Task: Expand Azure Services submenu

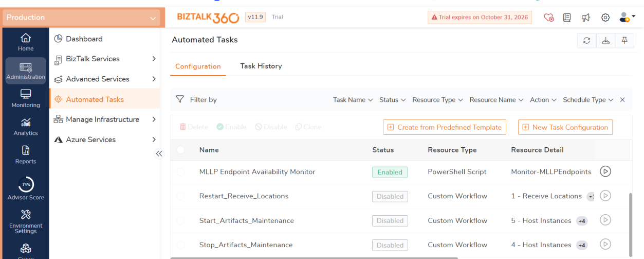Action: click(x=154, y=140)
